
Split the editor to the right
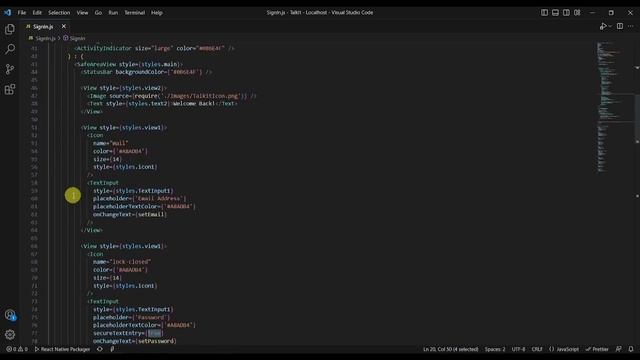[620, 26]
